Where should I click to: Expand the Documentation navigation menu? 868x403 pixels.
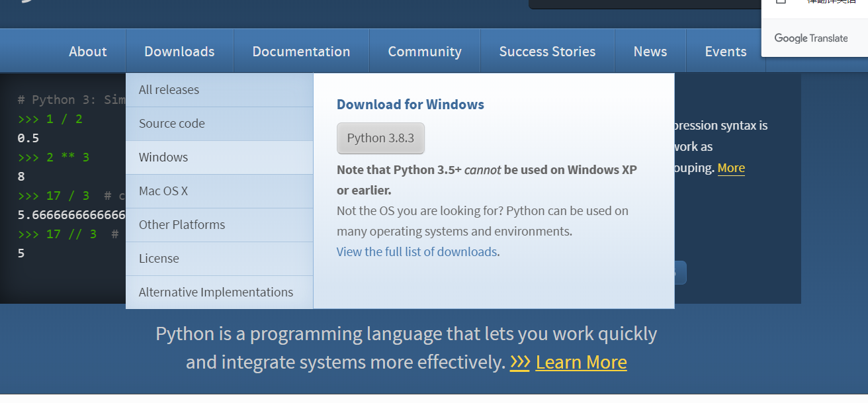301,51
